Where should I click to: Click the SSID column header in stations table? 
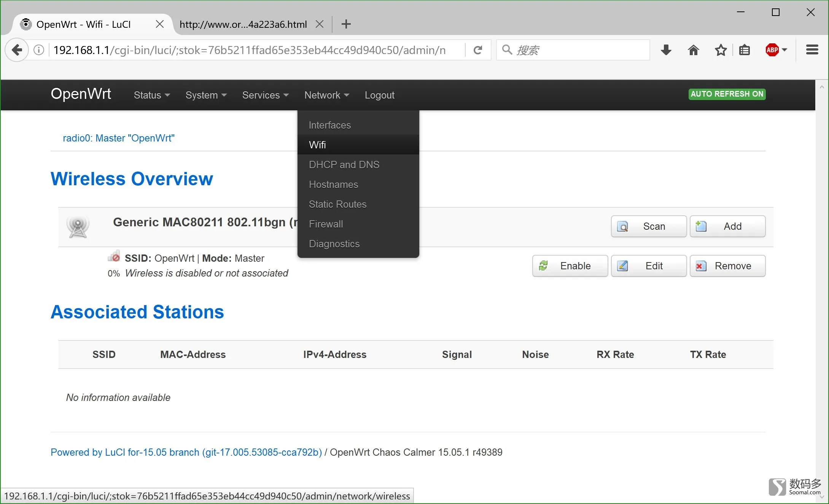pos(104,355)
